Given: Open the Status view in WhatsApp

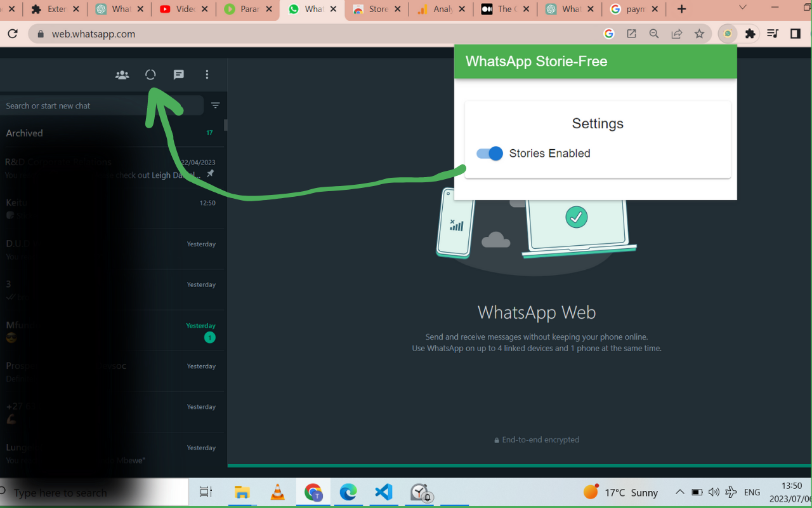Looking at the screenshot, I should 150,74.
